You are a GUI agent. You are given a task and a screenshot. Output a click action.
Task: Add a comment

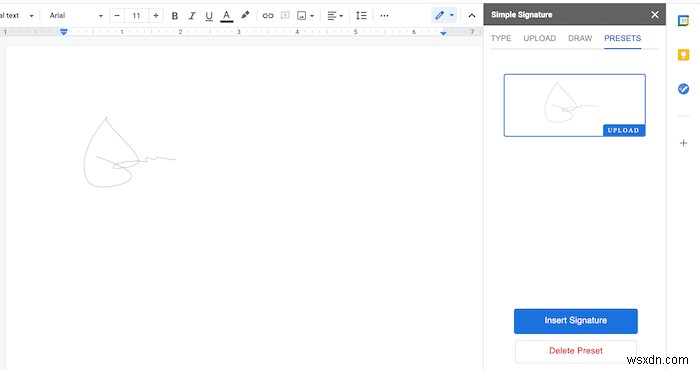click(x=285, y=16)
